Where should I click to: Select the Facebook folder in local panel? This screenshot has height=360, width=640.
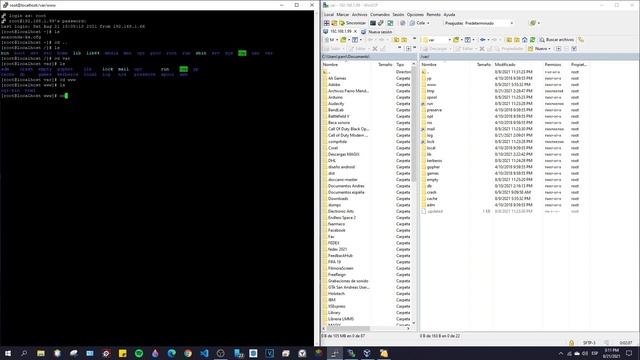(337, 230)
